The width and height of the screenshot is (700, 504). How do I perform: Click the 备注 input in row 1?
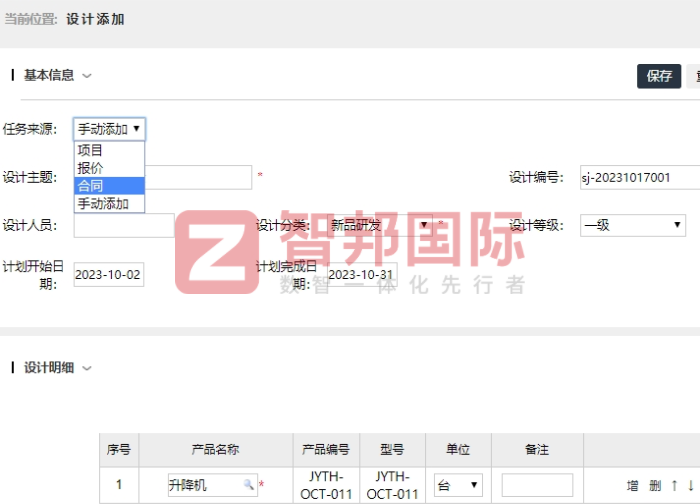coord(537,485)
